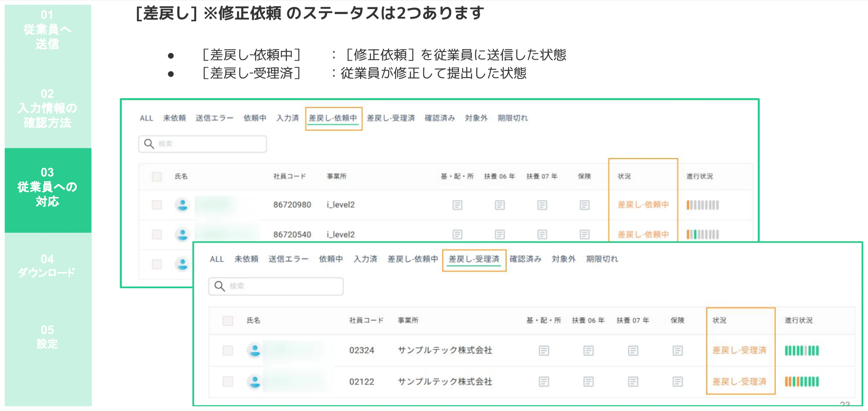The width and height of the screenshot is (868, 411).
Task: Open 保険 document icon for employee 02324
Action: click(677, 351)
